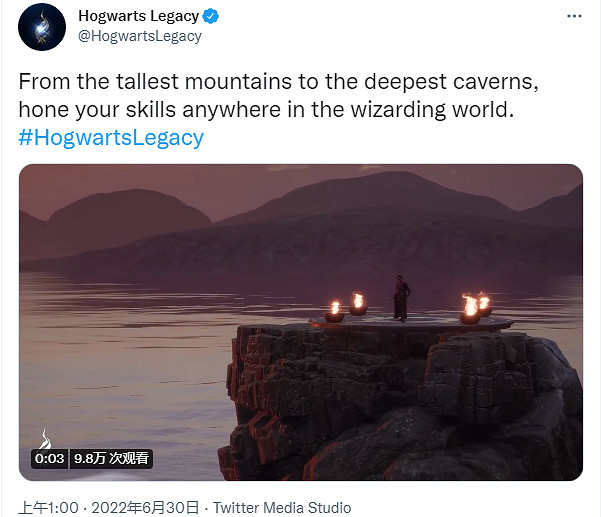Open the Hogwarts Legacy profile avatar

pyautogui.click(x=42, y=27)
